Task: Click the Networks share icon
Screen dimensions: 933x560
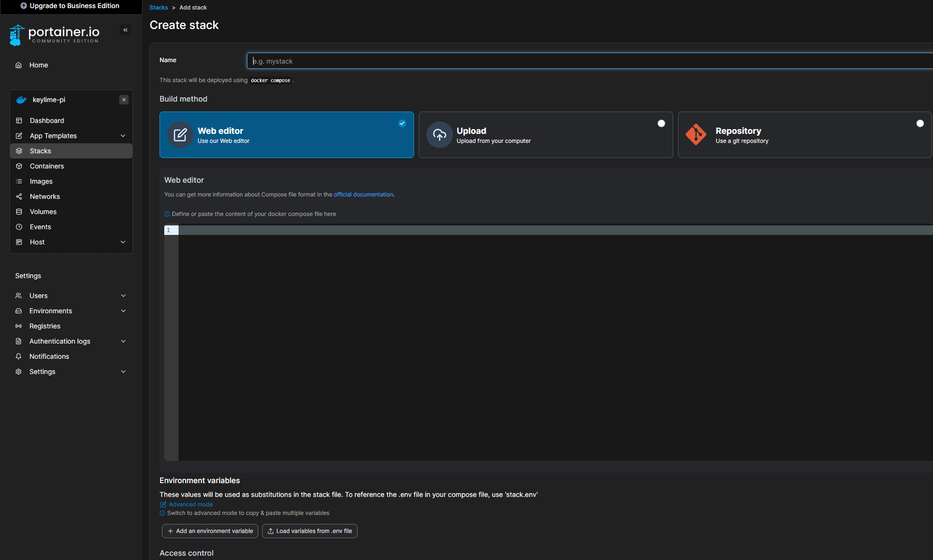Action: pyautogui.click(x=19, y=196)
